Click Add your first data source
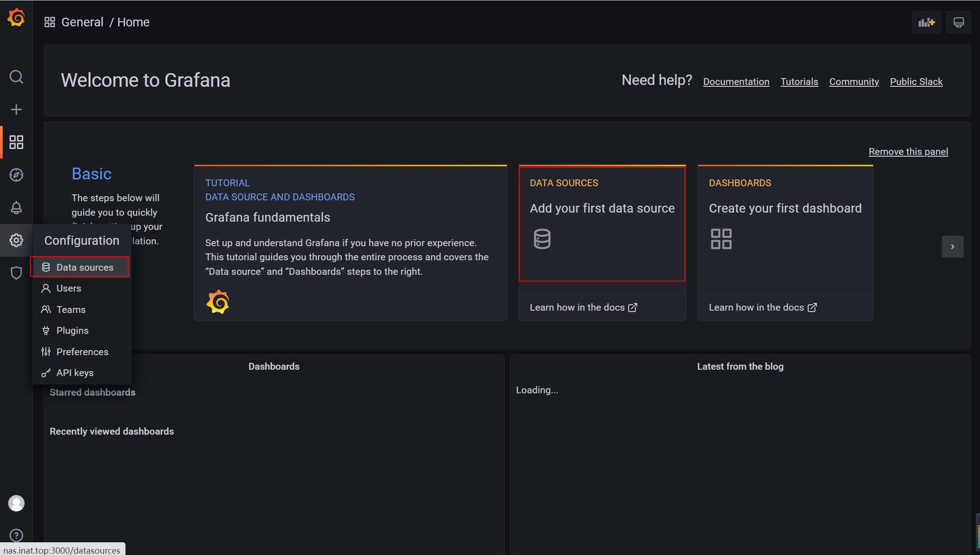980x555 pixels. 602,208
